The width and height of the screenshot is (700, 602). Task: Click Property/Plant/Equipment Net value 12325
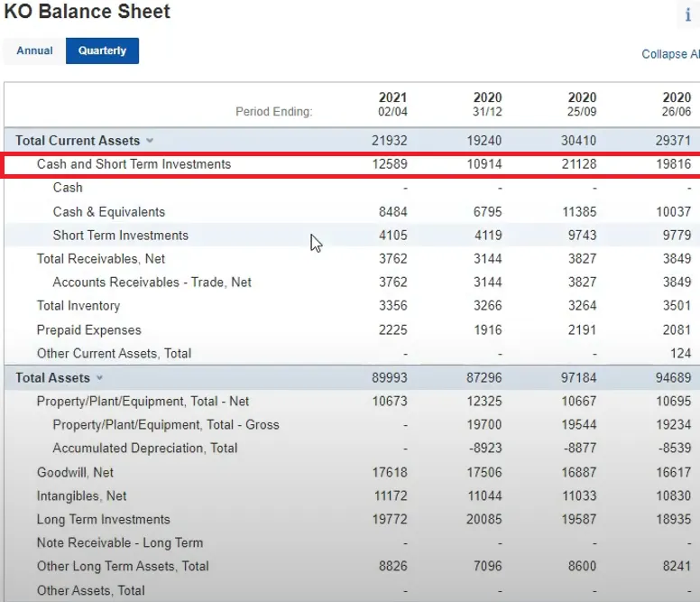click(x=484, y=402)
